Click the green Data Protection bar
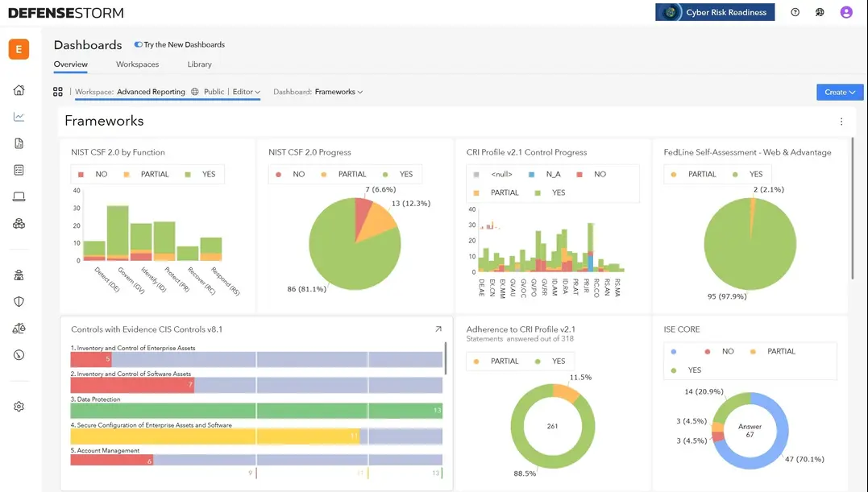Screen dimensions: 868x492 255,411
